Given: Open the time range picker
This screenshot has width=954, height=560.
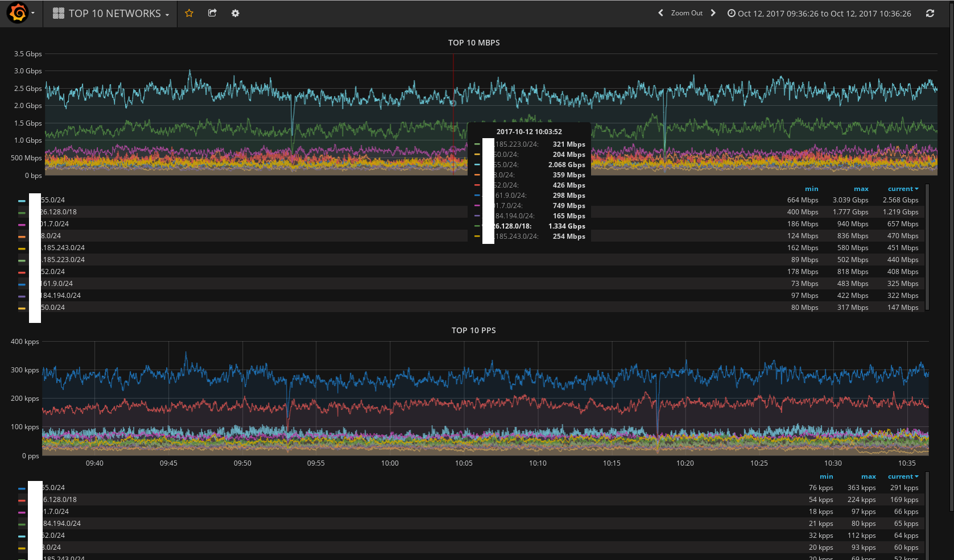Looking at the screenshot, I should [x=819, y=14].
